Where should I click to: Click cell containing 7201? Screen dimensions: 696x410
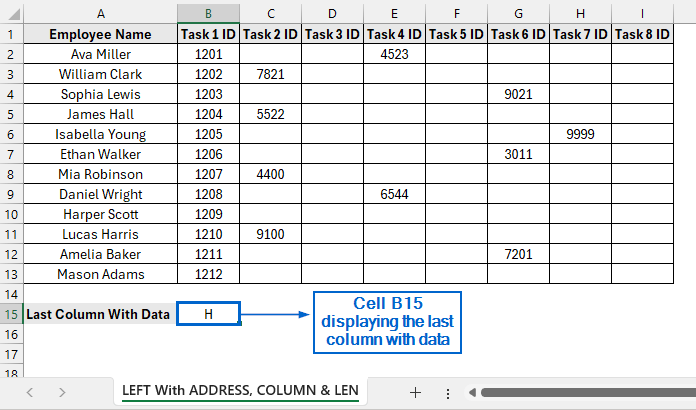(518, 254)
